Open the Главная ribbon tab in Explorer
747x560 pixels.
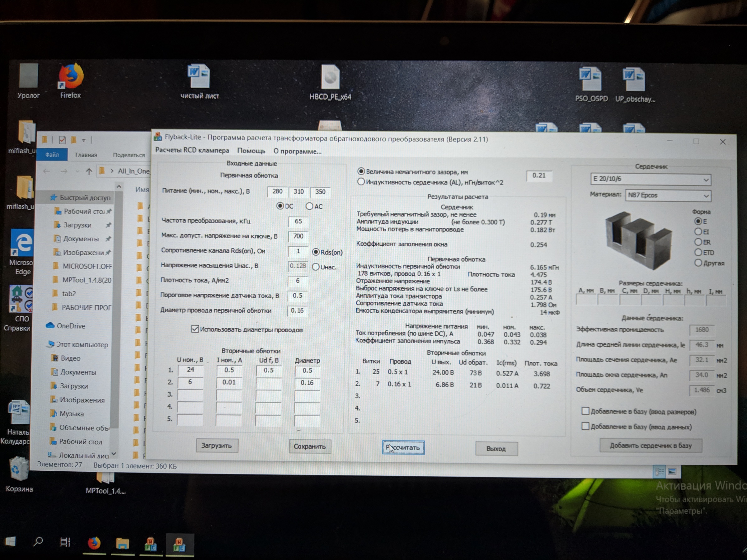[86, 155]
